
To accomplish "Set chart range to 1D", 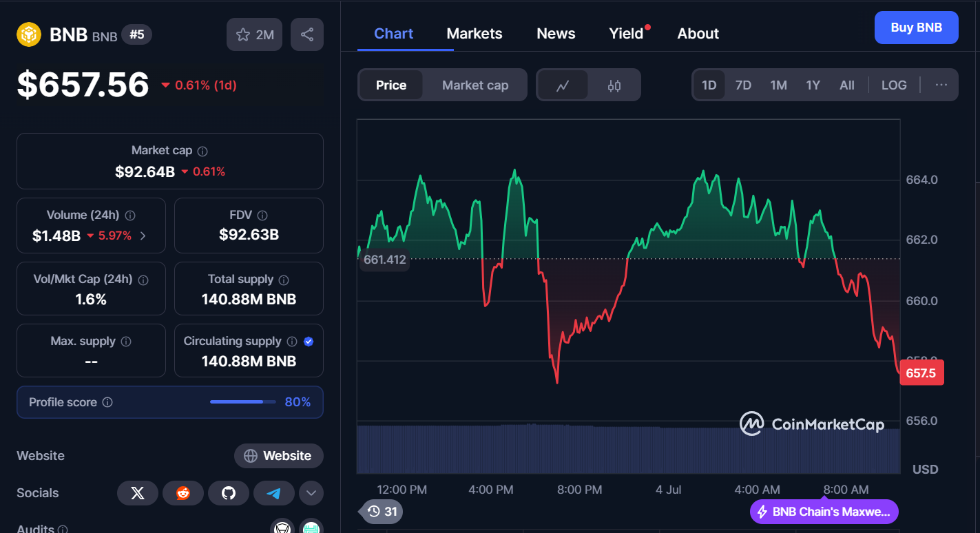I will (x=709, y=85).
